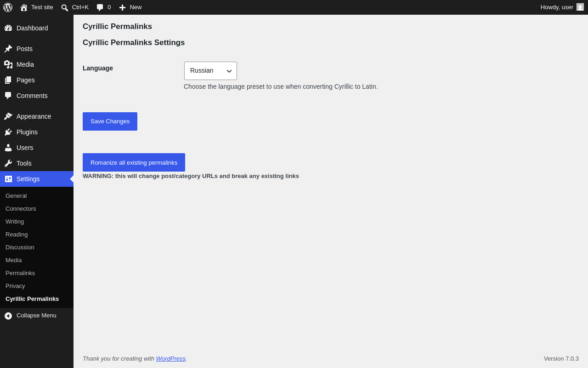This screenshot has width=588, height=368.
Task: Click the Tools wrench icon
Action: coord(8,163)
